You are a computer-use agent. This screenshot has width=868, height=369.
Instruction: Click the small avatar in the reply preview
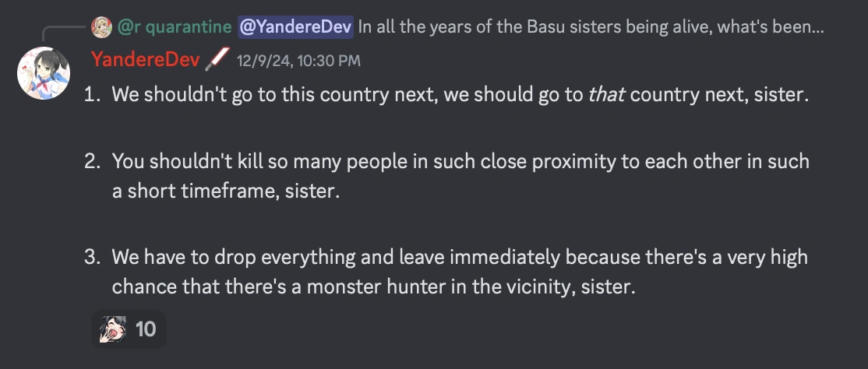point(101,28)
